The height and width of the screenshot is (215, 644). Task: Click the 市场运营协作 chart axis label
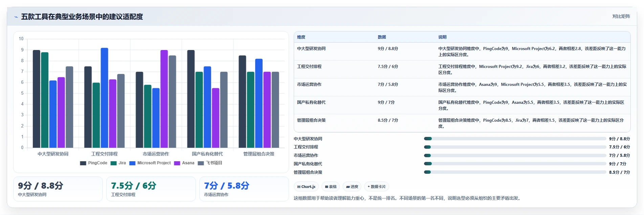[x=156, y=154]
